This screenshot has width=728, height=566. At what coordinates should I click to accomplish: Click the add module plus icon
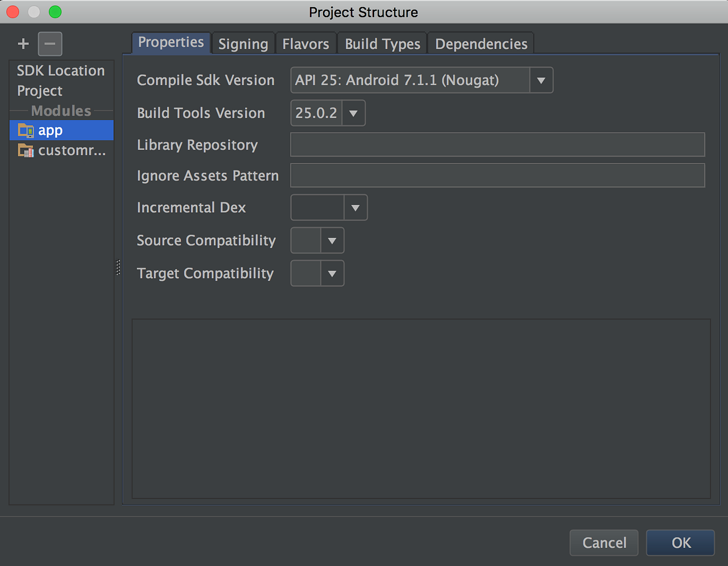pos(23,43)
